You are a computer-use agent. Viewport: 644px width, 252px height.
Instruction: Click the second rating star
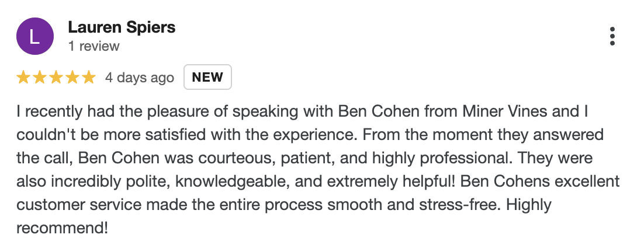(40, 78)
